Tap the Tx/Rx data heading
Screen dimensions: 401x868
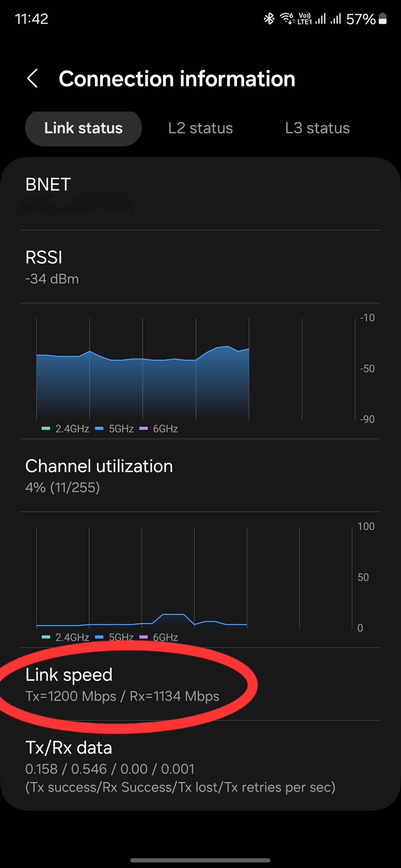point(69,748)
